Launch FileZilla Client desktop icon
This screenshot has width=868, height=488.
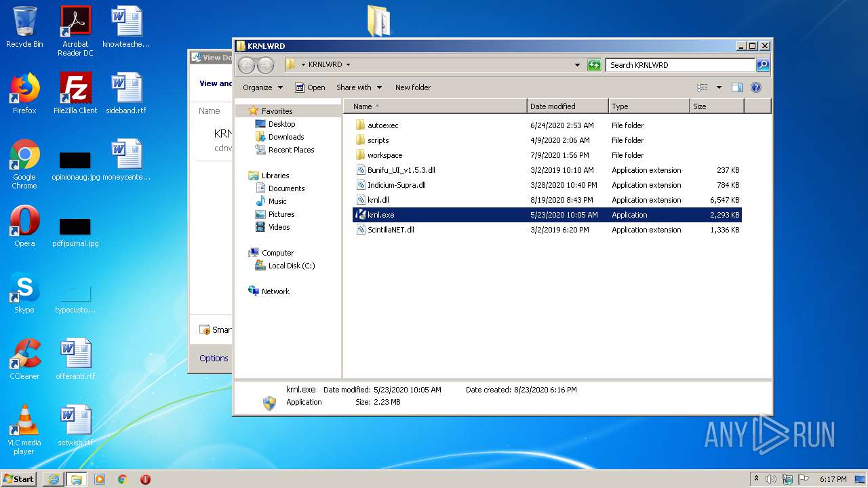click(x=75, y=94)
